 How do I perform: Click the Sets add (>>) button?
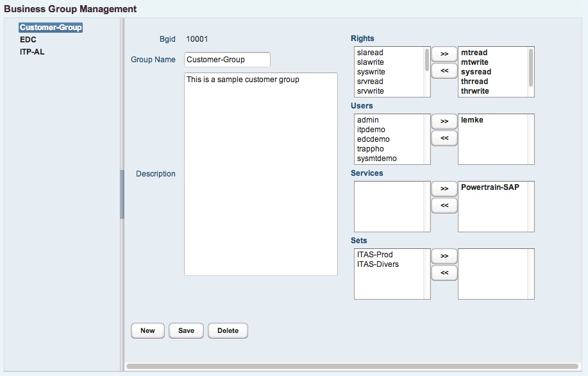[x=444, y=256]
